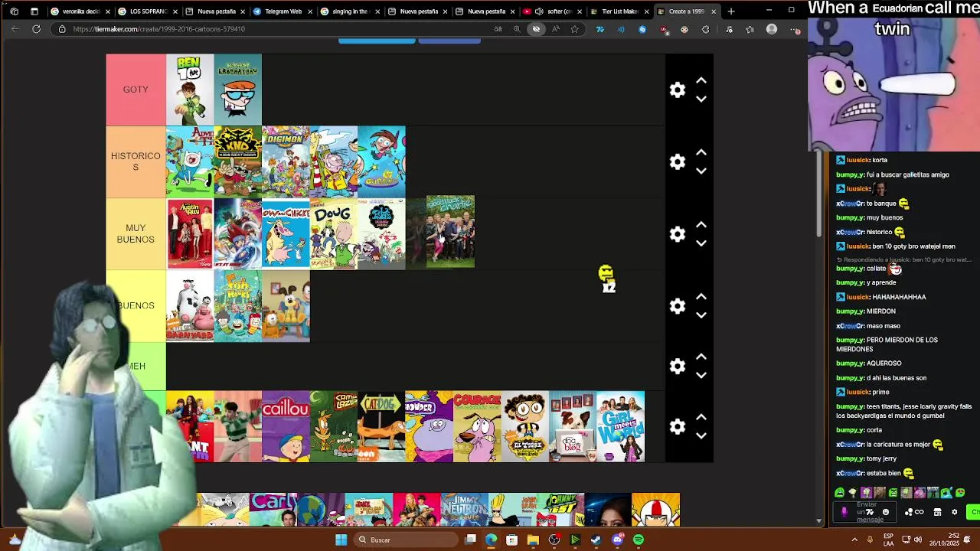Toggle tracking prevention eye icon in address bar

click(x=536, y=29)
